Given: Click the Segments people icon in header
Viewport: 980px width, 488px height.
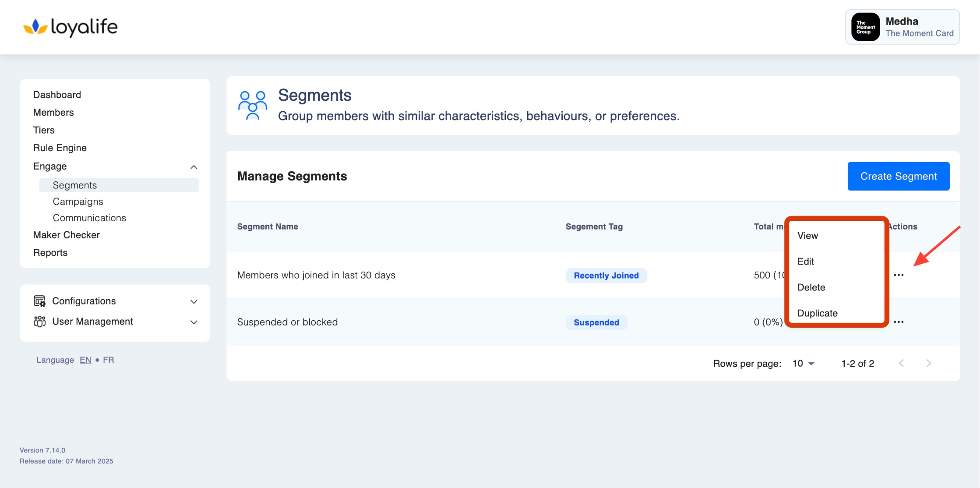Looking at the screenshot, I should pyautogui.click(x=252, y=105).
